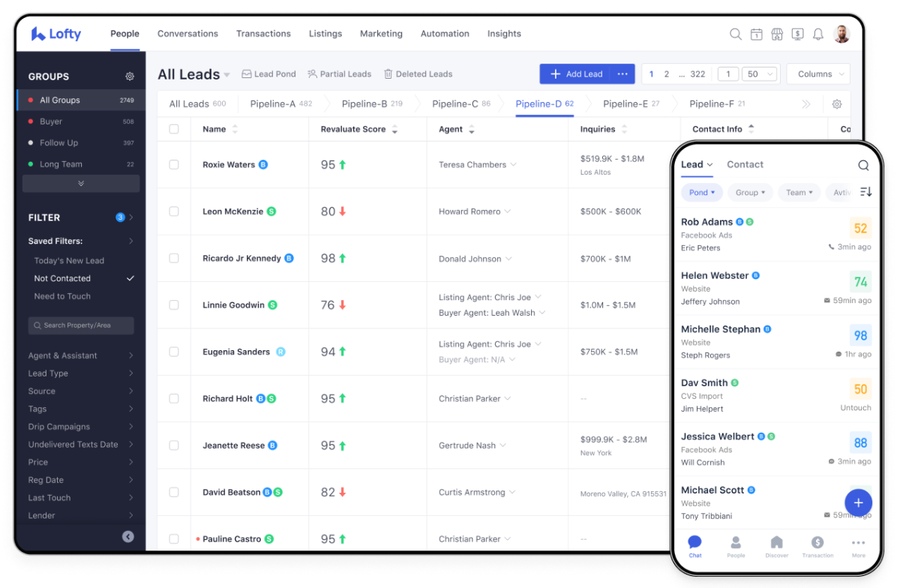Open the marketplace store icon
The image size is (900, 588).
(777, 34)
